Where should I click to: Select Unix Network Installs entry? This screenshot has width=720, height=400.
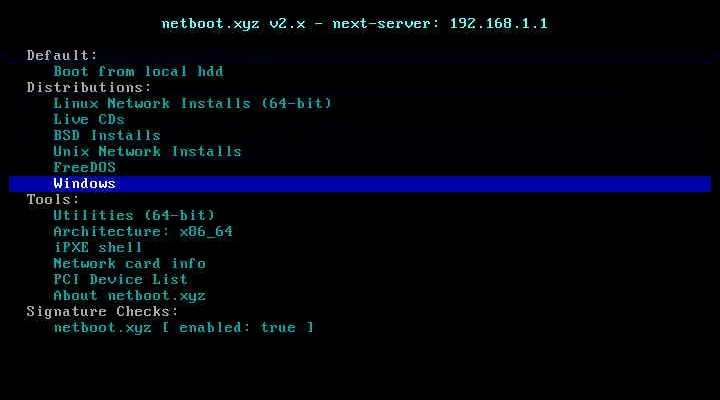pyautogui.click(x=147, y=152)
